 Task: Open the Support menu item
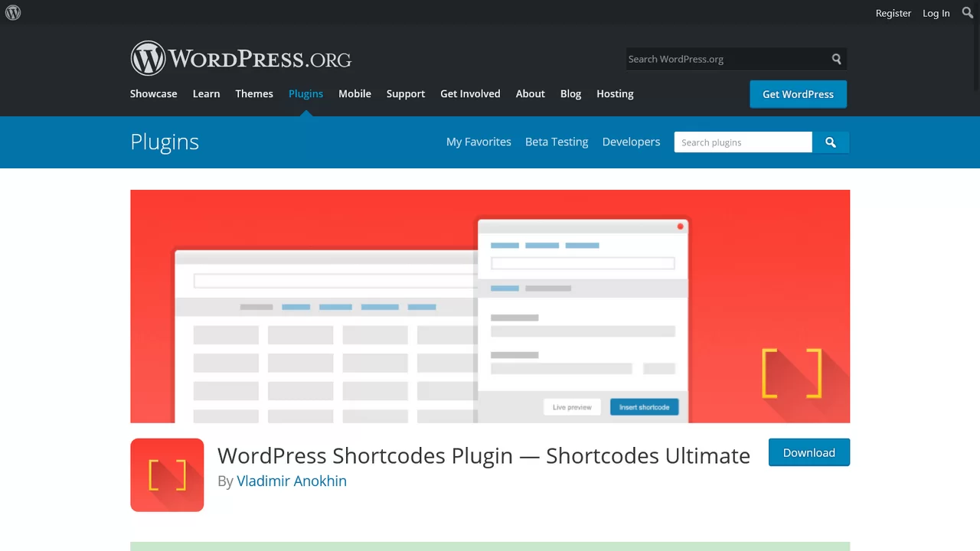(405, 93)
